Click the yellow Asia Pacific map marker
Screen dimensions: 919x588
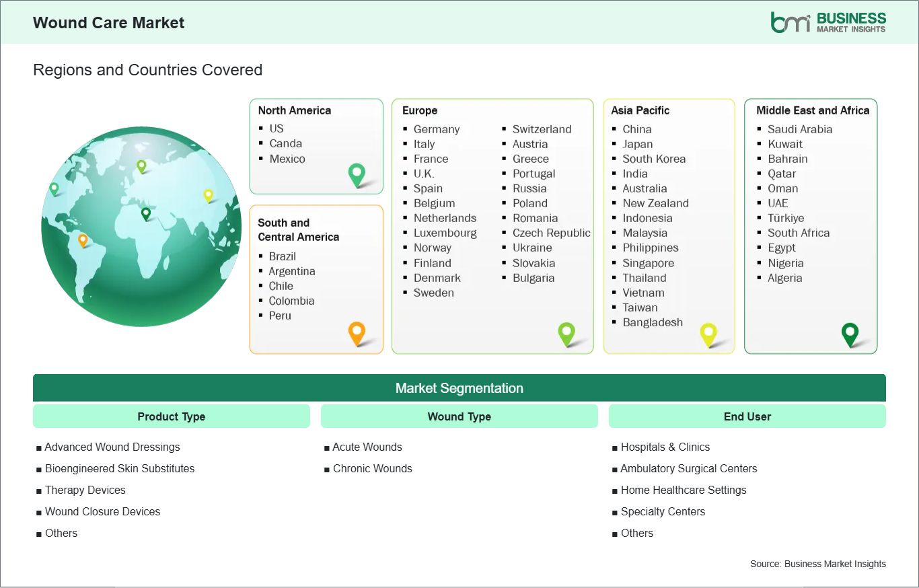708,334
